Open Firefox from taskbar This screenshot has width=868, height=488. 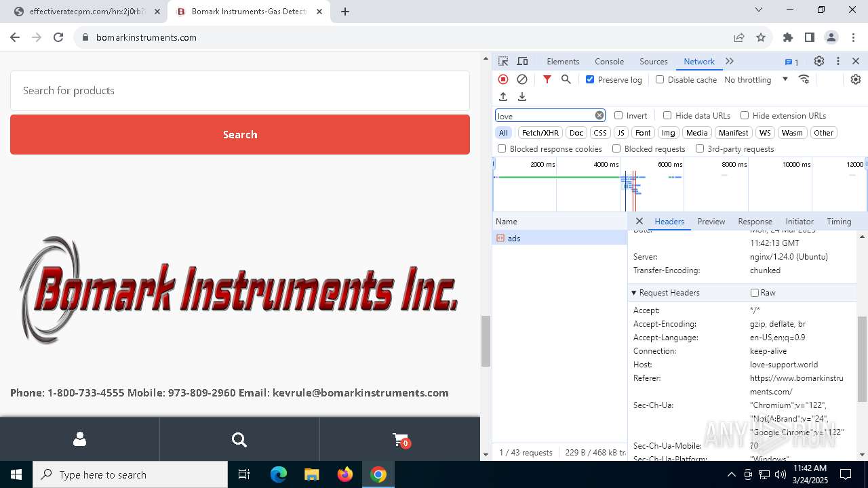345,474
